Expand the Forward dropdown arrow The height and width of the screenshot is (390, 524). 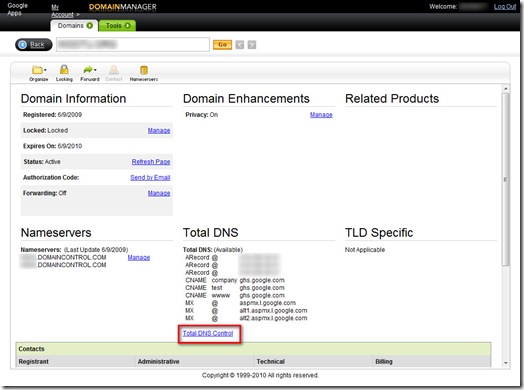pos(95,70)
